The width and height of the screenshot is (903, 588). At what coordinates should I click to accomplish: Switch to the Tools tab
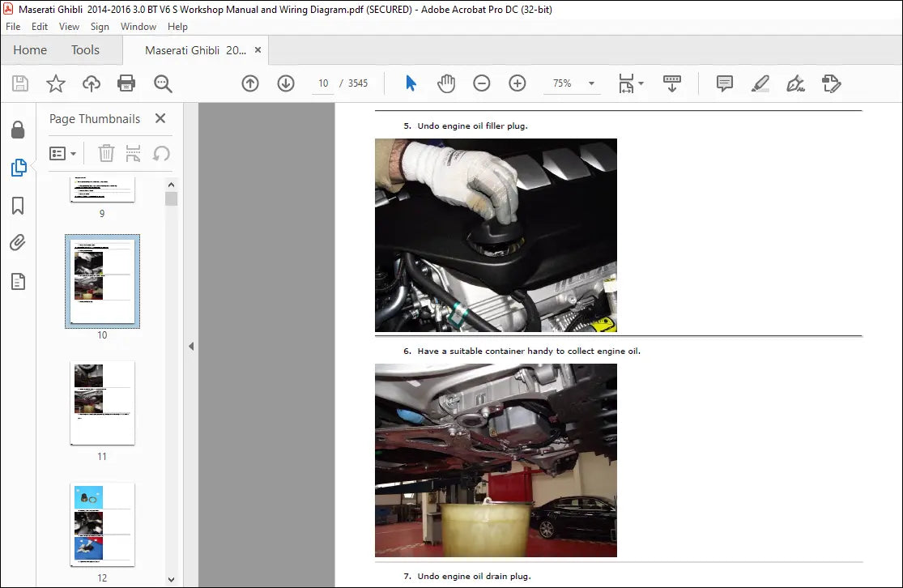click(x=85, y=49)
